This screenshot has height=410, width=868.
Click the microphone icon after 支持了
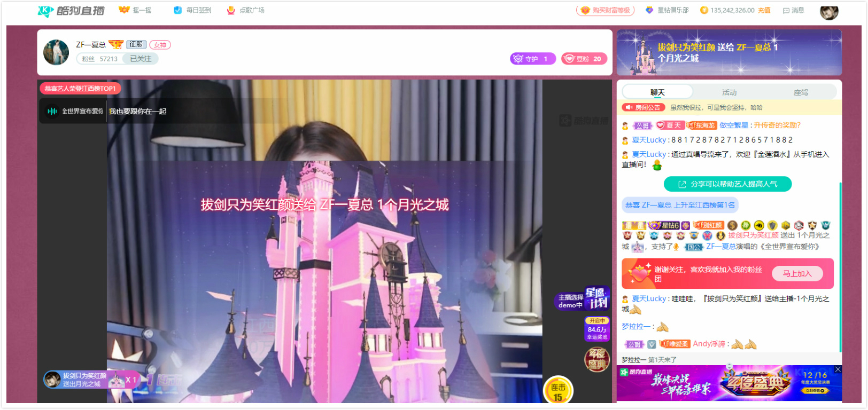[x=676, y=247]
